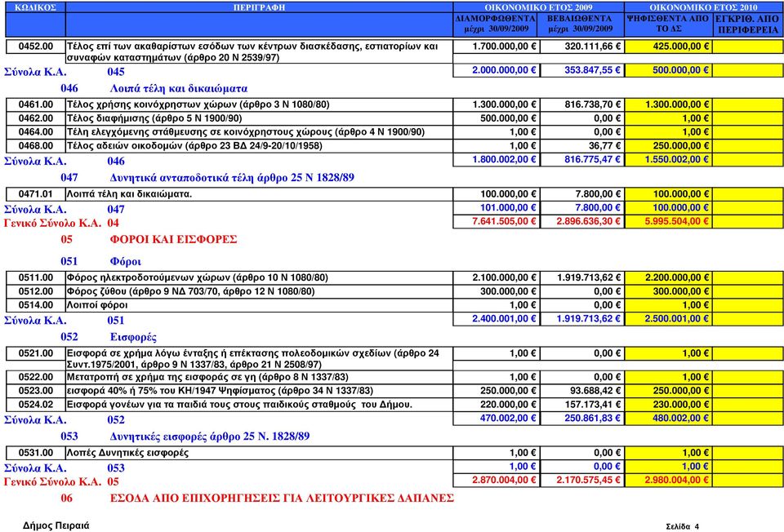The width and height of the screenshot is (784, 532).
Task: Click the total 1.550.002,00 €
Action: pos(669,159)
